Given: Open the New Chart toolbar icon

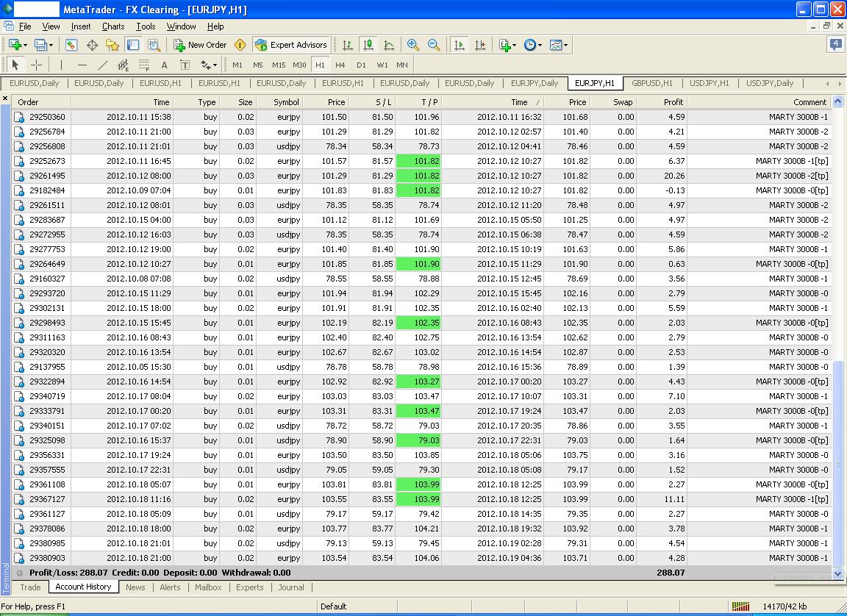Looking at the screenshot, I should pyautogui.click(x=15, y=45).
